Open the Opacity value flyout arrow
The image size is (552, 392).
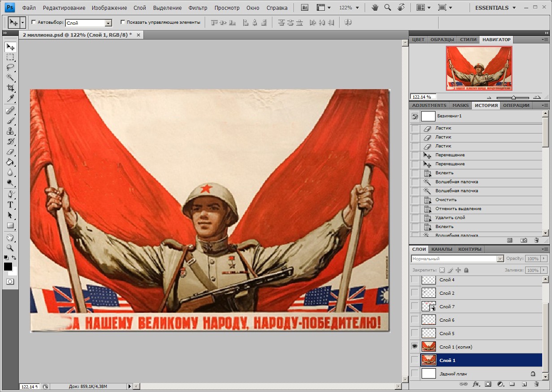[544, 259]
